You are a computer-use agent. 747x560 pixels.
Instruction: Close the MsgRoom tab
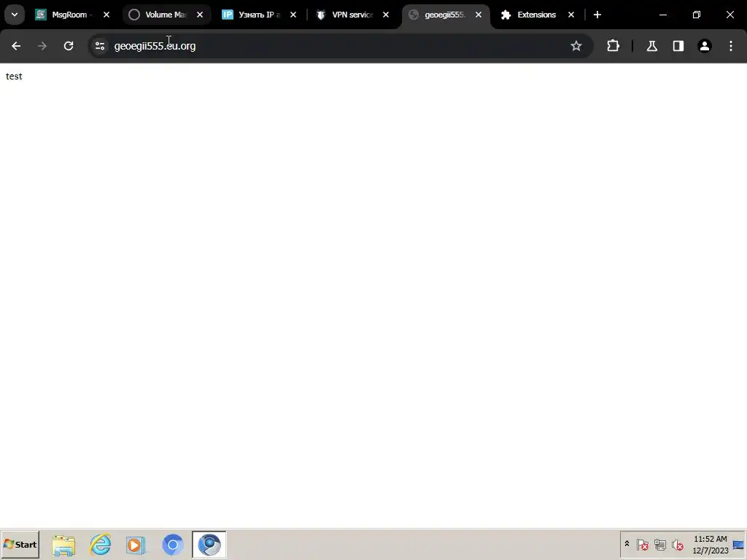[x=107, y=15]
